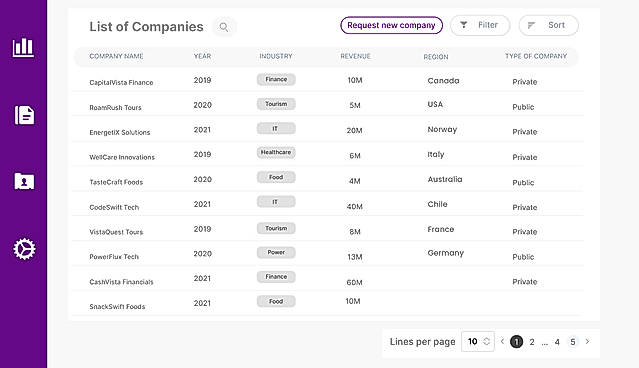Click the Tourism tag of RoamRush Tours

(276, 104)
